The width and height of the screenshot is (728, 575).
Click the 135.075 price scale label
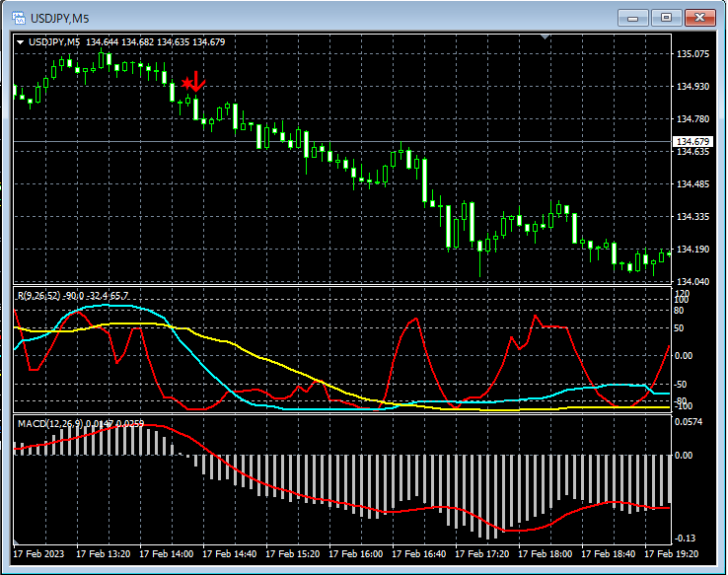pyautogui.click(x=692, y=54)
